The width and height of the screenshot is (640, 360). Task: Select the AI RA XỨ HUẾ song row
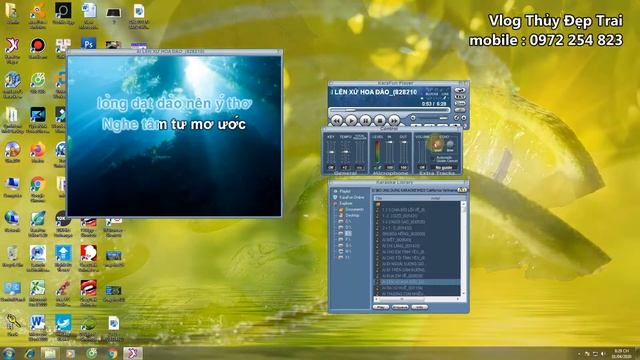point(417,288)
